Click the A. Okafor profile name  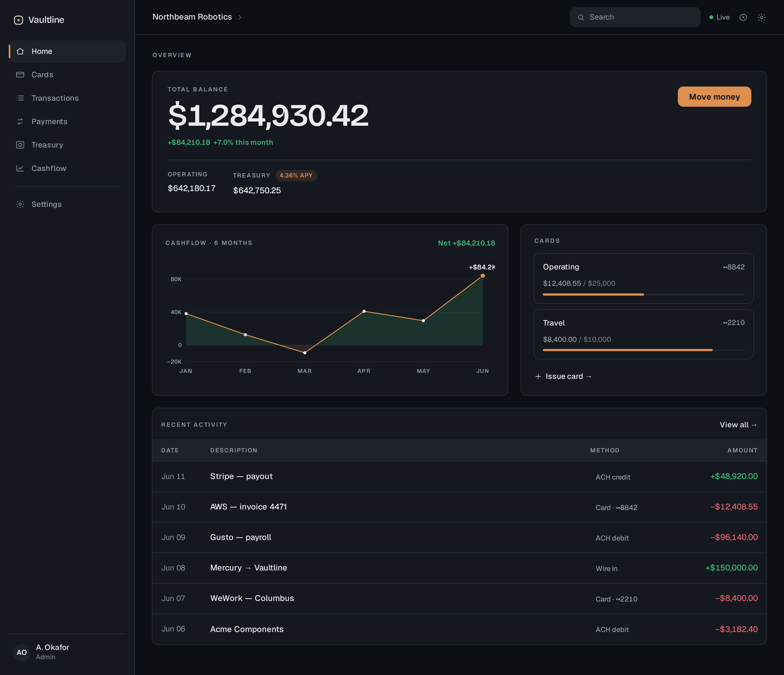(53, 648)
